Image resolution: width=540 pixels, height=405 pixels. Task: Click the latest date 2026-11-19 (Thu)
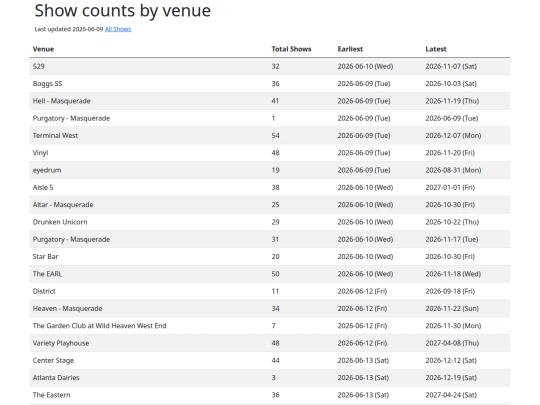pyautogui.click(x=452, y=101)
